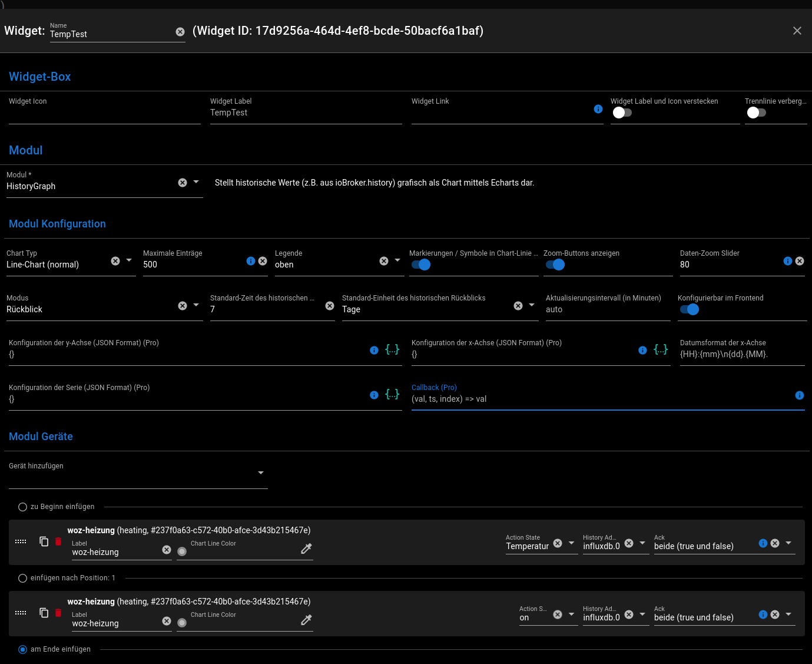Show Ack info for first device
The image size is (812, 664).
point(763,543)
